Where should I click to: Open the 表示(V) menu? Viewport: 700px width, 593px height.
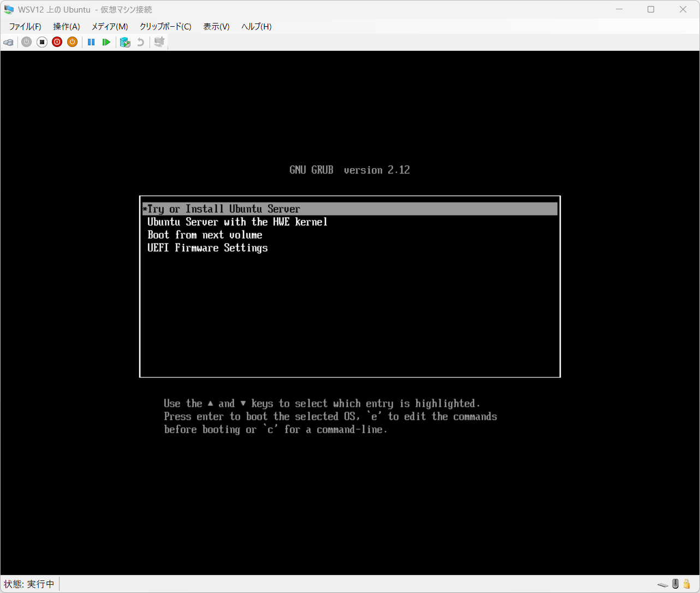[x=216, y=26]
